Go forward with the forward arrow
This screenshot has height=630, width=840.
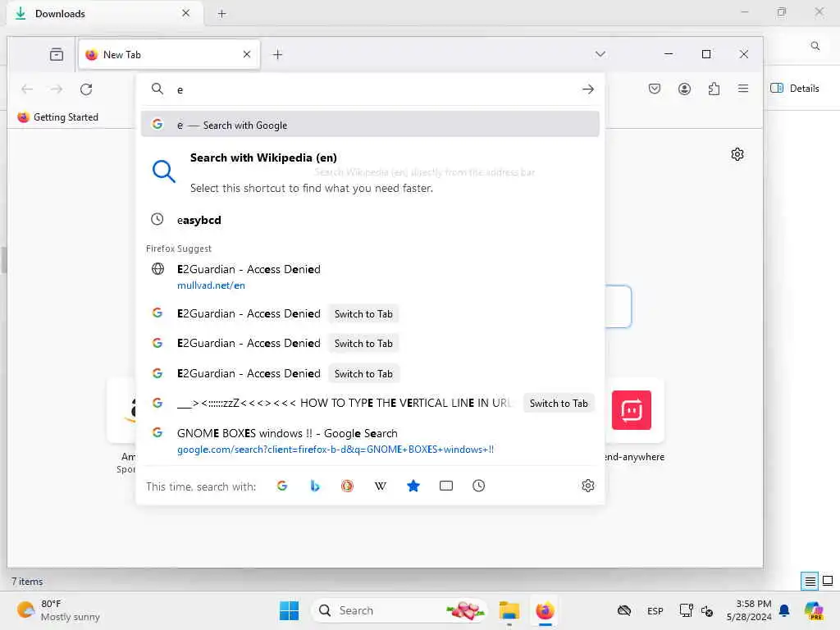click(57, 89)
